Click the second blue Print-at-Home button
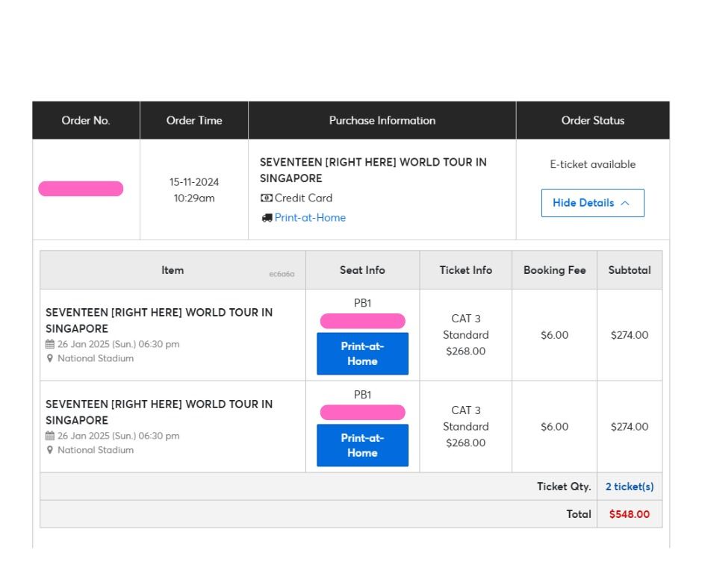The image size is (702, 588). click(x=362, y=445)
